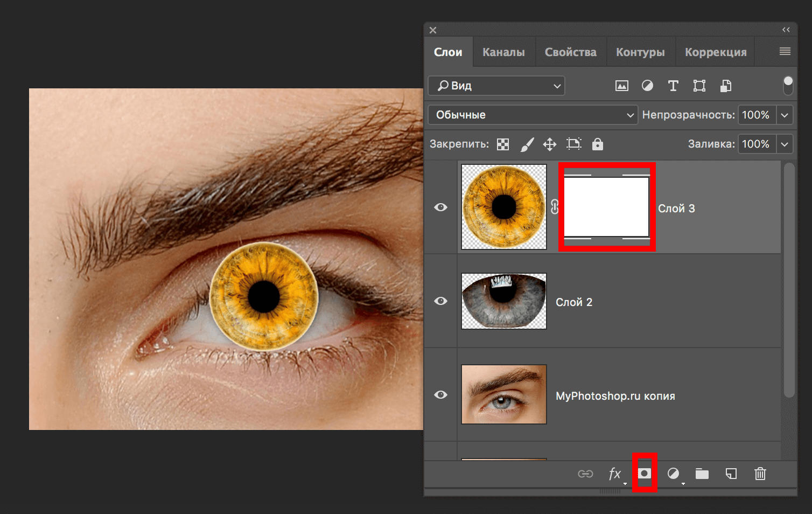The width and height of the screenshot is (812, 514).
Task: Select the lock transparent pixels filter icon
Action: [x=502, y=144]
